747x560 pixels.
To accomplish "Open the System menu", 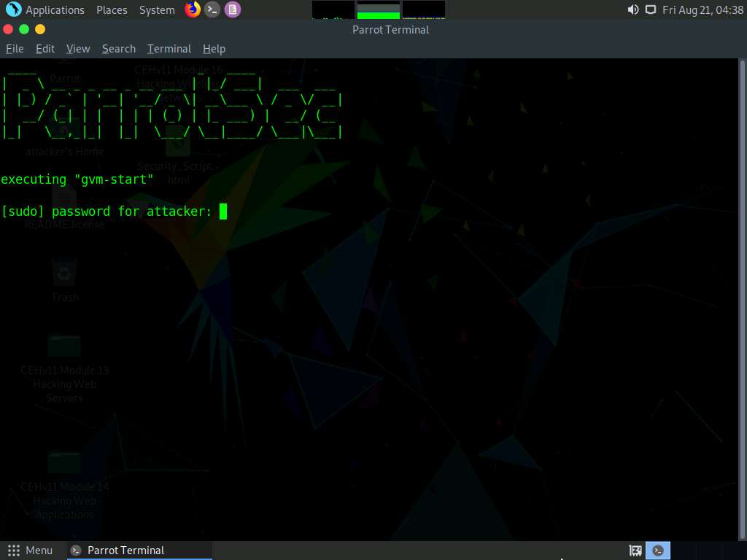I will (157, 10).
